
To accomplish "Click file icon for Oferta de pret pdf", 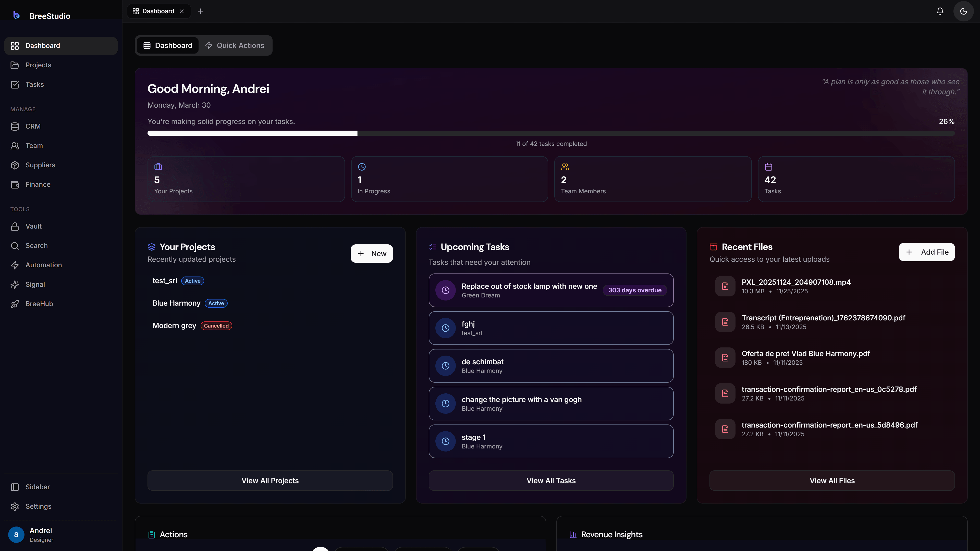I will coord(725,358).
